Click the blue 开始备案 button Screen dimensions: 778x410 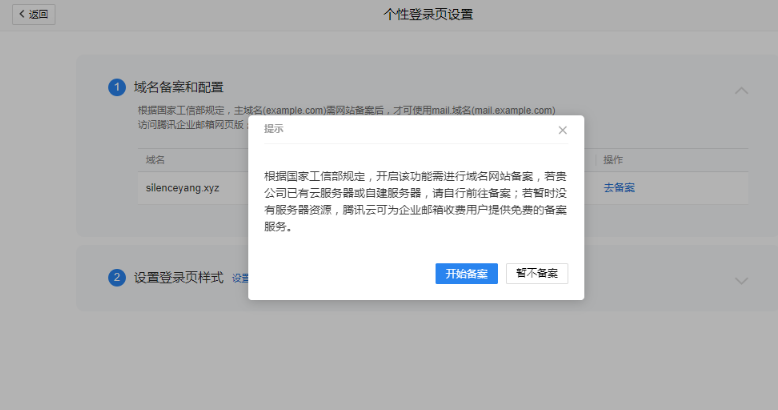point(466,274)
